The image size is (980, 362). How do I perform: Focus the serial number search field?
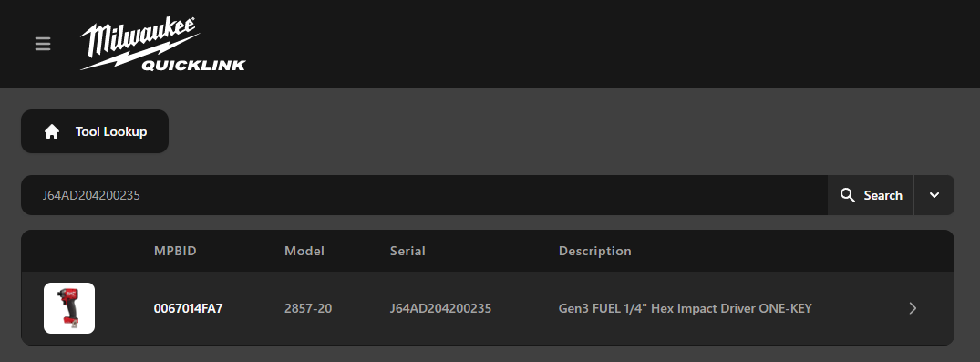[425, 195]
